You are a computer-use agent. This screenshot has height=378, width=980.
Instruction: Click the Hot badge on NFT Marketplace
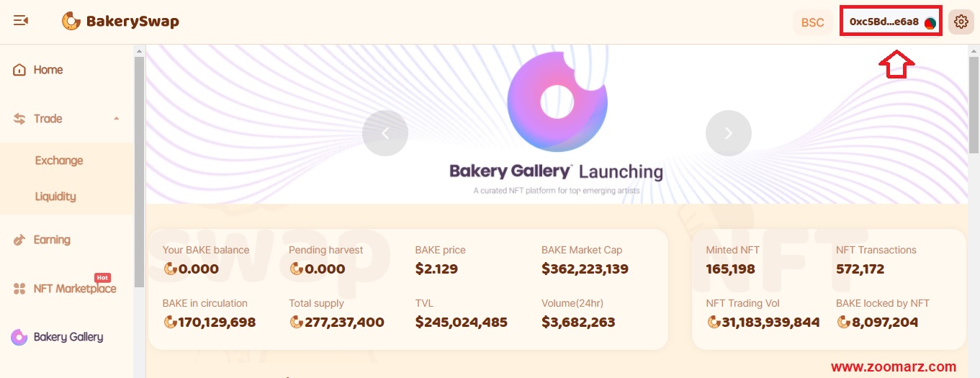point(103,278)
